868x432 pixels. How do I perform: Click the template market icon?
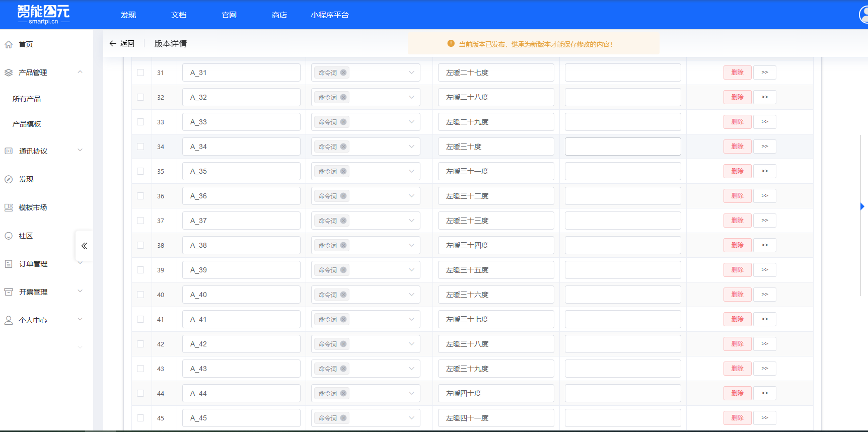(x=9, y=207)
